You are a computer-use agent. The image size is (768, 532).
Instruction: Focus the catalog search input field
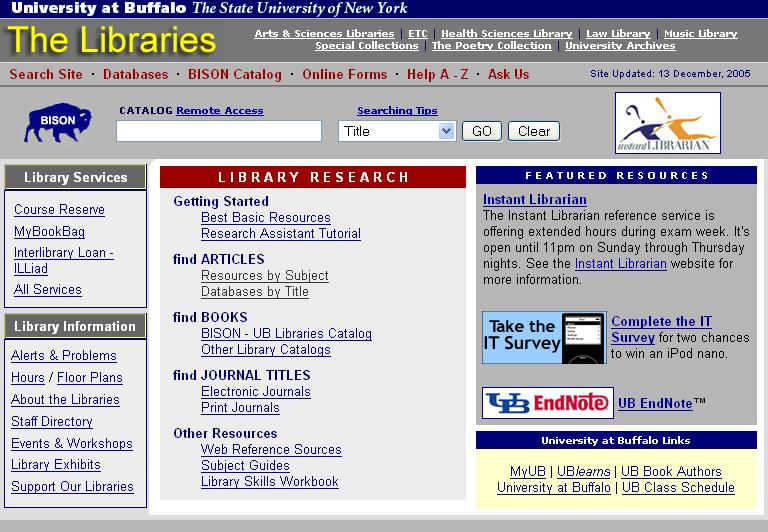(x=219, y=131)
